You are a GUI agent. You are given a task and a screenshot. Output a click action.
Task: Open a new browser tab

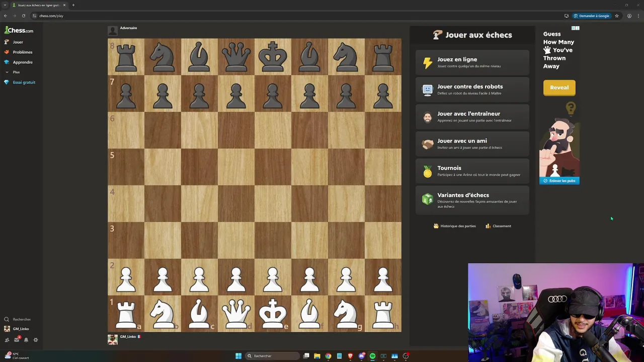73,5
